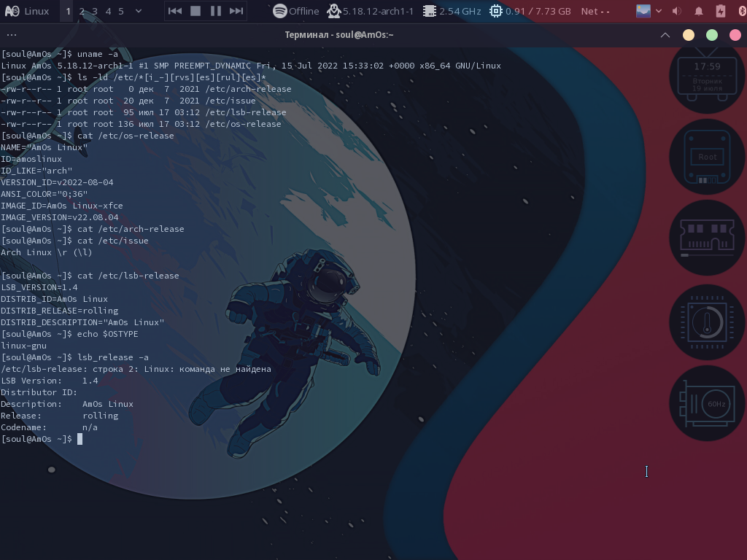
Task: Click the 'команда не найдена' error line
Action: [x=136, y=369]
